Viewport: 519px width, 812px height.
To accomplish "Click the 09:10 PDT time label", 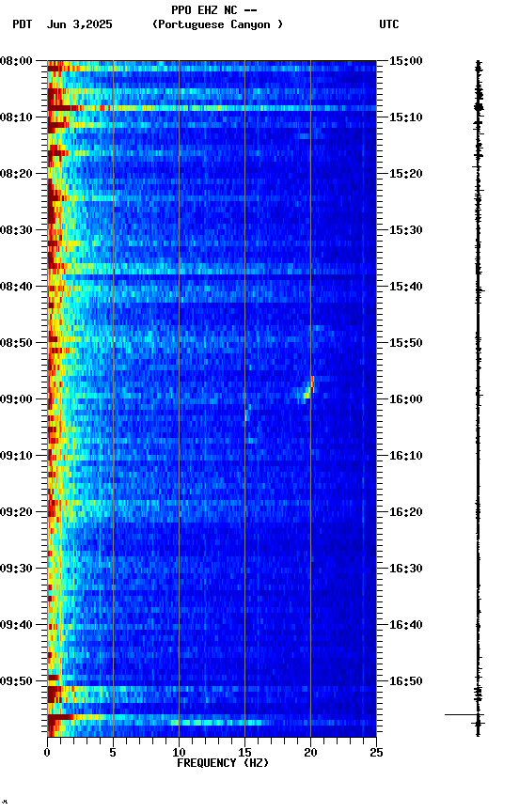I will click(16, 456).
